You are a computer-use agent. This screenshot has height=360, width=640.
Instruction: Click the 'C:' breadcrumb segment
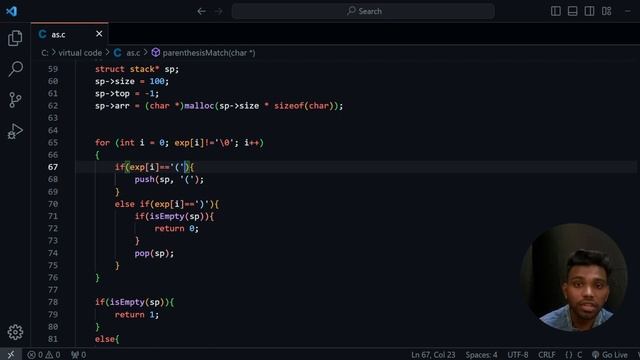pyautogui.click(x=45, y=53)
